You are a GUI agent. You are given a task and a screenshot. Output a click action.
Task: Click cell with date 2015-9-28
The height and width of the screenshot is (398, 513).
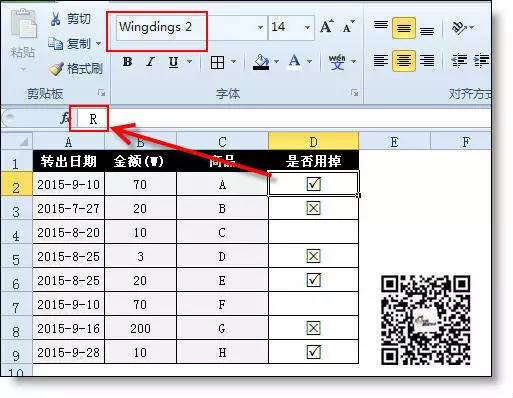69,352
